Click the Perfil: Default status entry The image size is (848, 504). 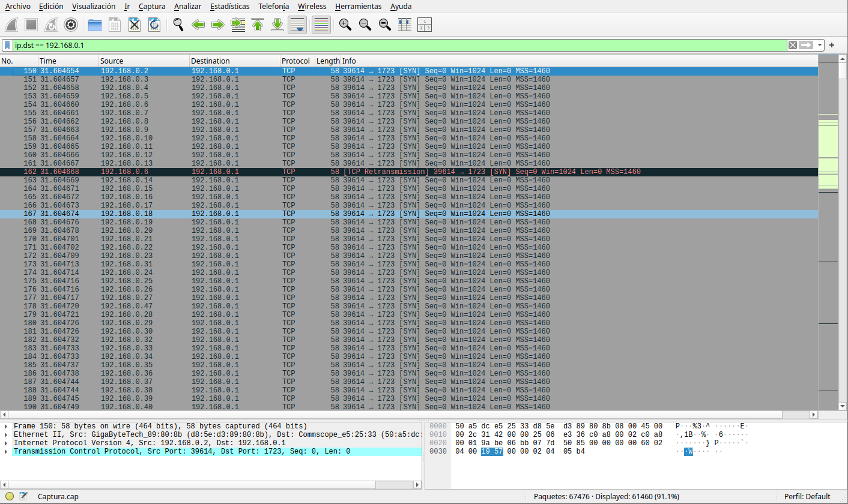pos(807,496)
